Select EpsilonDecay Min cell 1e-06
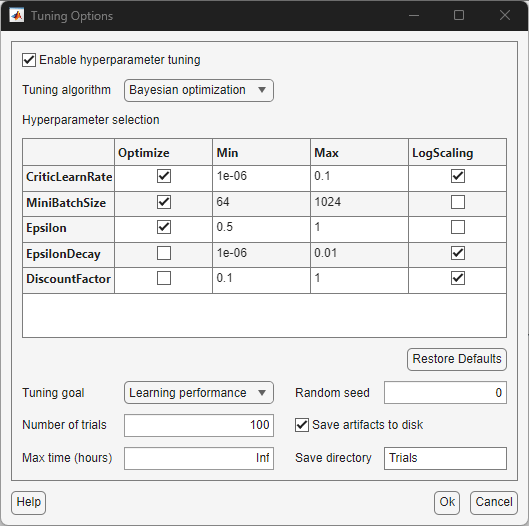 [x=261, y=255]
